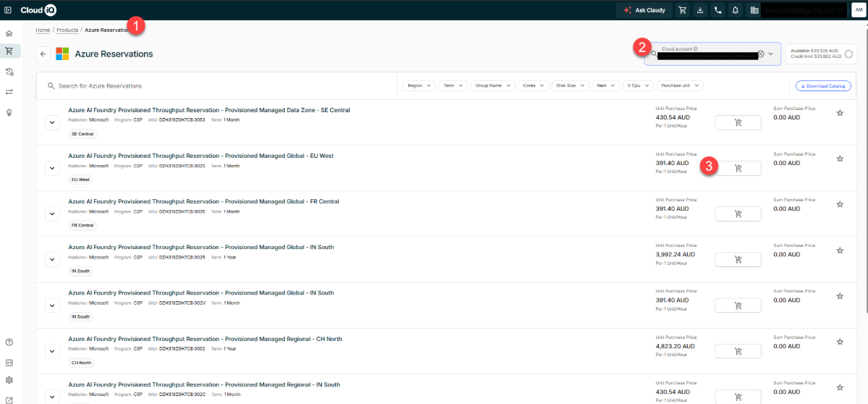
Task: Add IN South 391.40 AUD reservation to cart
Action: pyautogui.click(x=738, y=306)
